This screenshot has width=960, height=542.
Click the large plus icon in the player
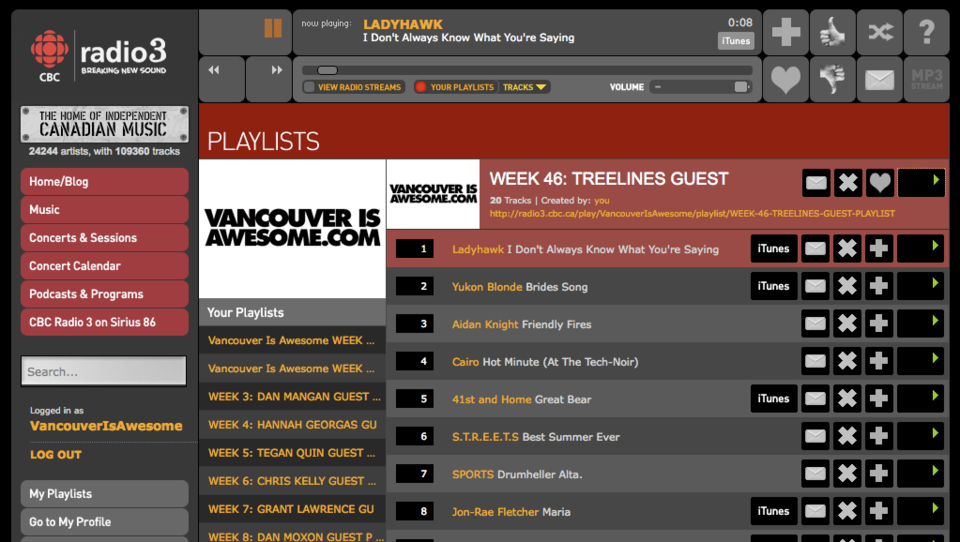pos(786,32)
